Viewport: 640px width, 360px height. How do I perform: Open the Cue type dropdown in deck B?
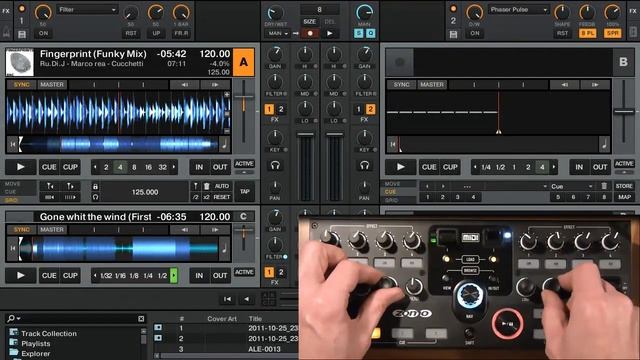pos(571,187)
